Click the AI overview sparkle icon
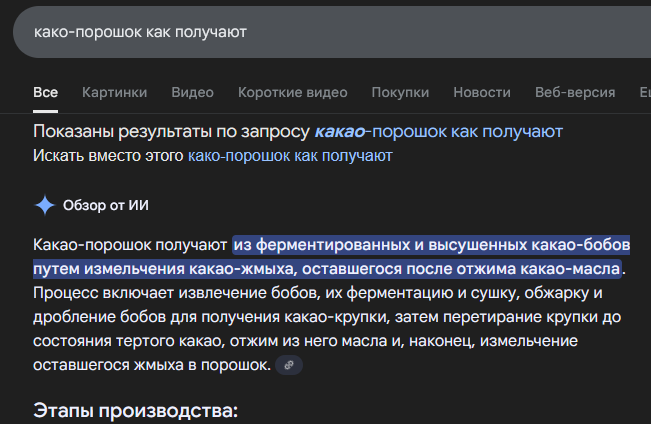The image size is (651, 424). coord(45,205)
